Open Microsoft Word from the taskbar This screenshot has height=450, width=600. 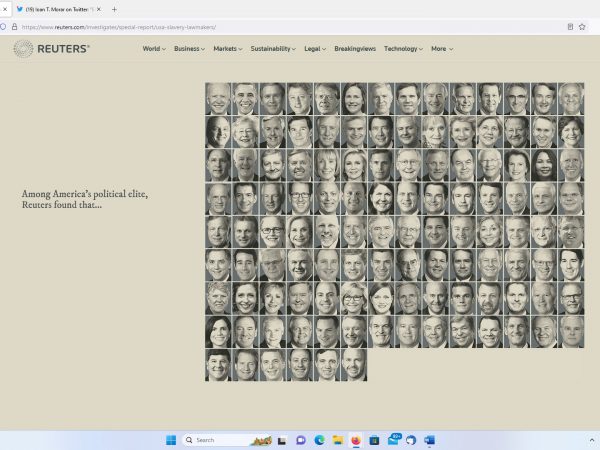430,440
